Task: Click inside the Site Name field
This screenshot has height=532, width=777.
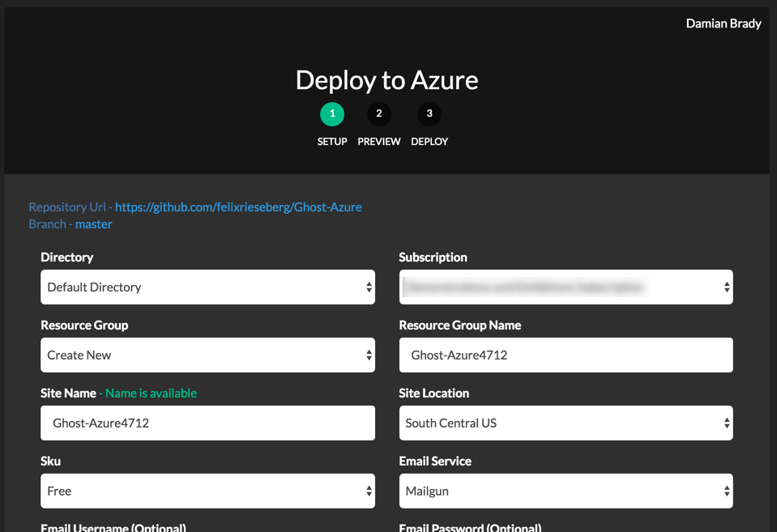Action: tap(207, 423)
